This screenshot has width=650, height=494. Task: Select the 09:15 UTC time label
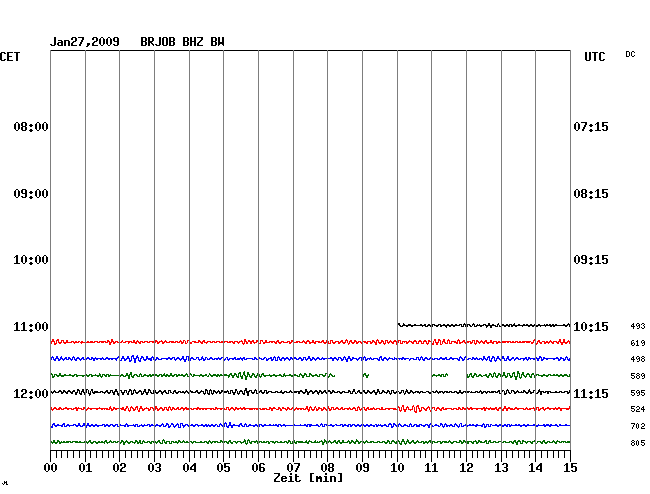[591, 260]
